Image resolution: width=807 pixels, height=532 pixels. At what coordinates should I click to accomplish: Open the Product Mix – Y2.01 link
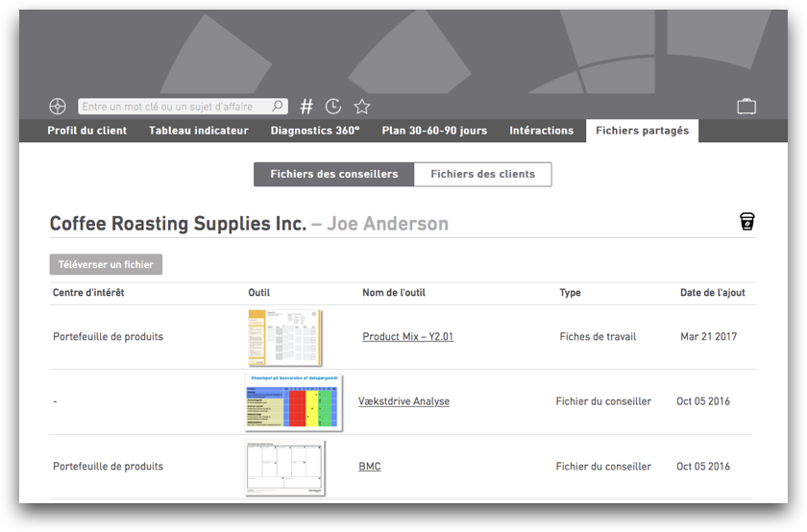(407, 336)
